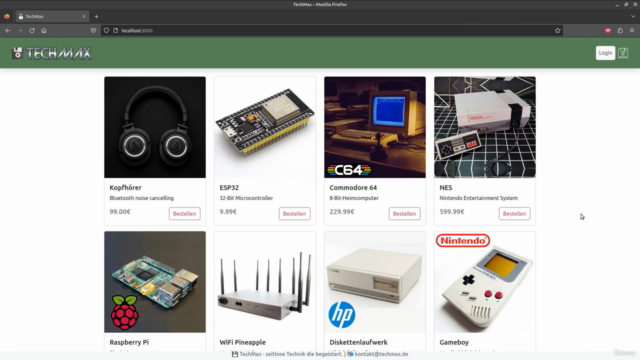Click the WiFi Pineapple router image
Screen dimensions: 640x360
coord(265,282)
